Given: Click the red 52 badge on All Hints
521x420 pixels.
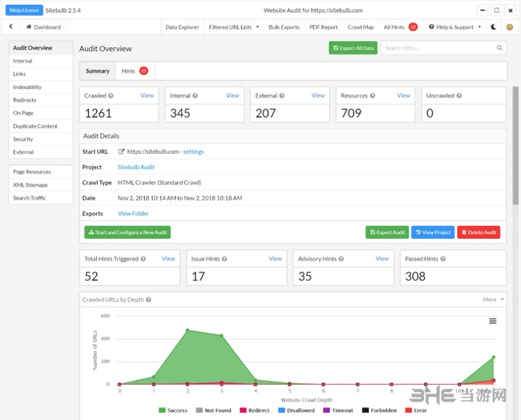Looking at the screenshot, I should tap(413, 27).
